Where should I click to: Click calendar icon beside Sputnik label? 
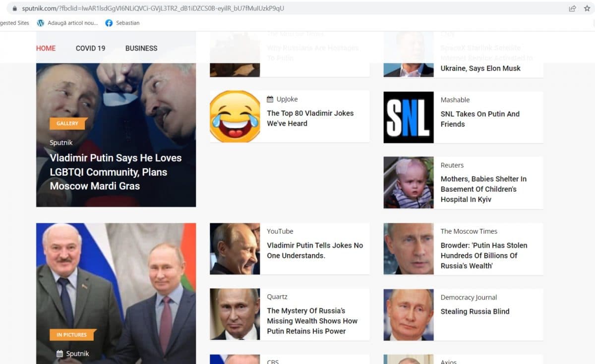60,354
